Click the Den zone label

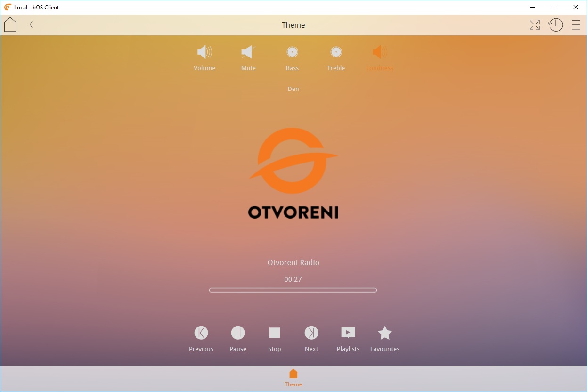[293, 89]
